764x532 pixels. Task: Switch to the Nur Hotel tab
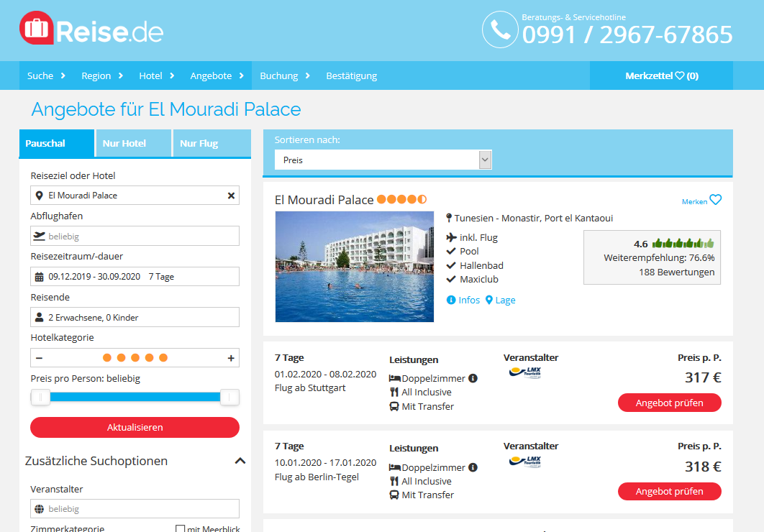(x=134, y=143)
